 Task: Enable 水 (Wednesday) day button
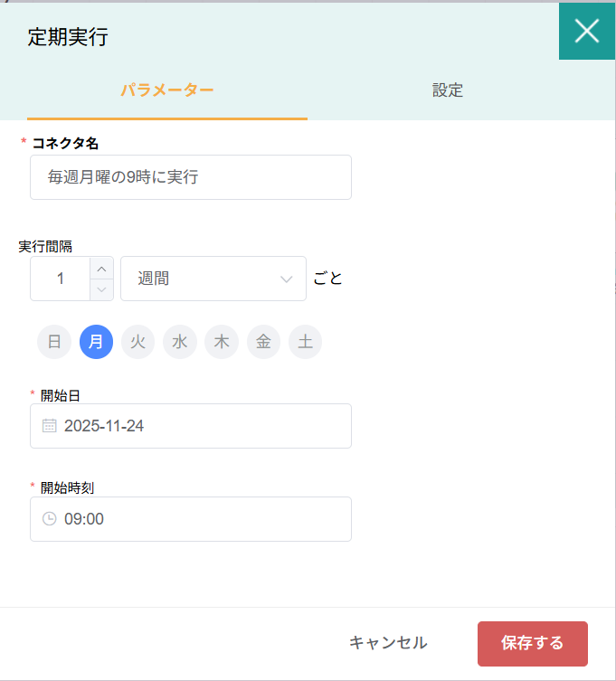click(x=180, y=342)
